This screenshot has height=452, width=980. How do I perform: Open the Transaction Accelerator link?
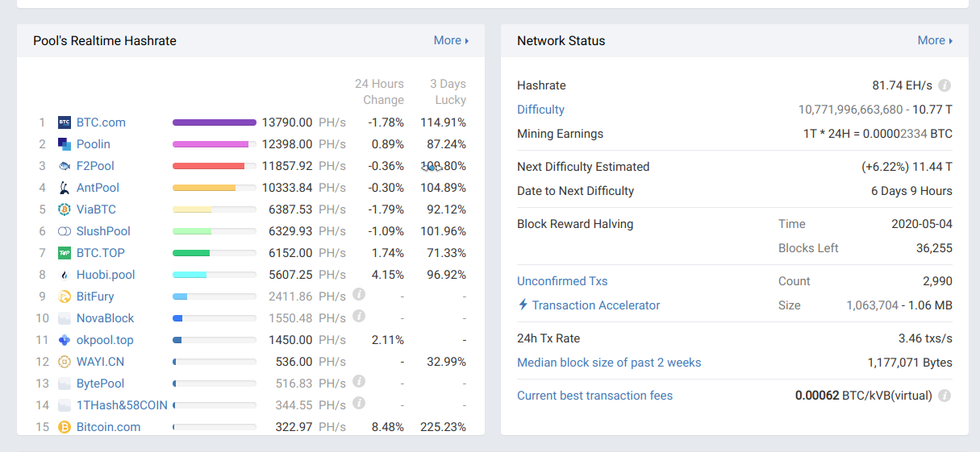pos(596,305)
